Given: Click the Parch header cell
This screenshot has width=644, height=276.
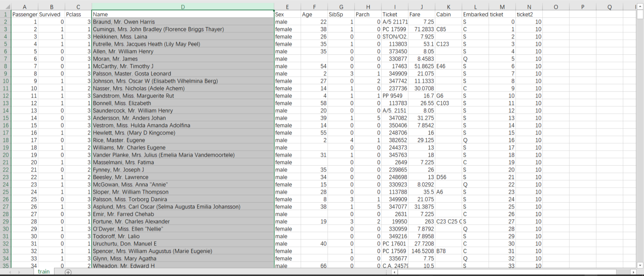Looking at the screenshot, I should pos(368,14).
